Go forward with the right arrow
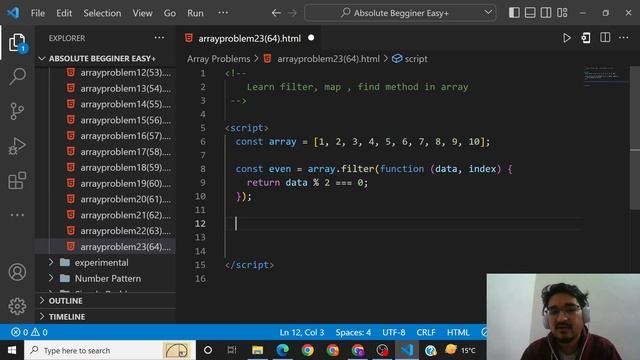The image size is (640, 360). 292,13
